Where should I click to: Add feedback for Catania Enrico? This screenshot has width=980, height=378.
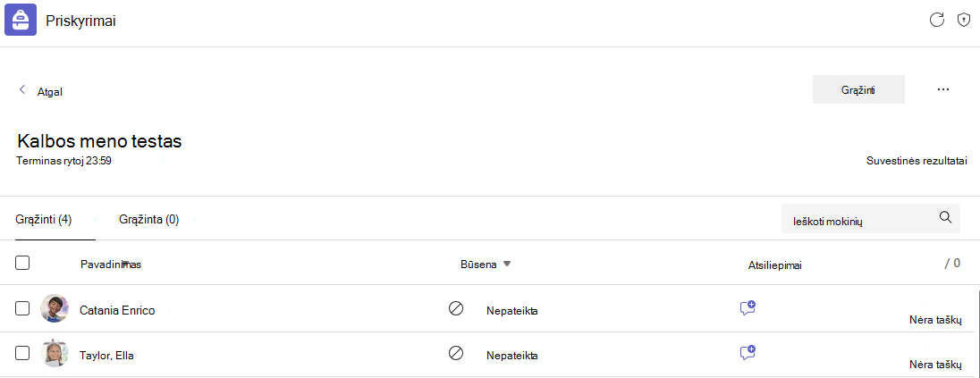pyautogui.click(x=748, y=307)
